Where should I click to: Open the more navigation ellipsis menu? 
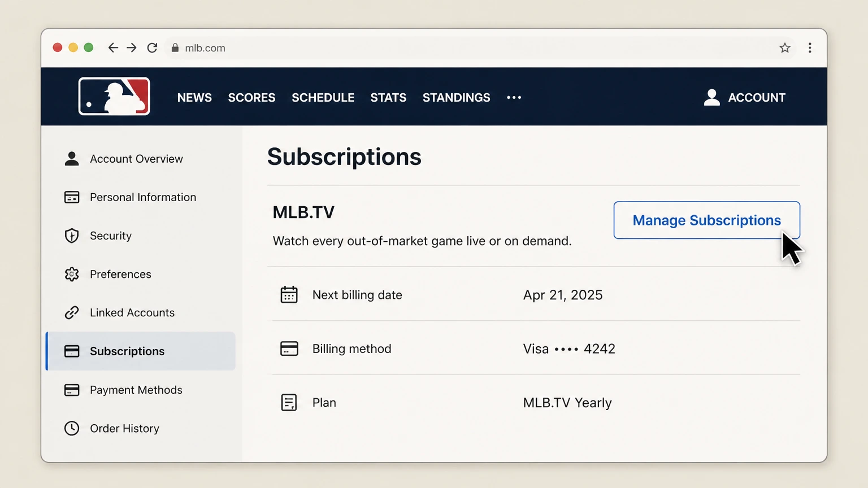pyautogui.click(x=514, y=98)
